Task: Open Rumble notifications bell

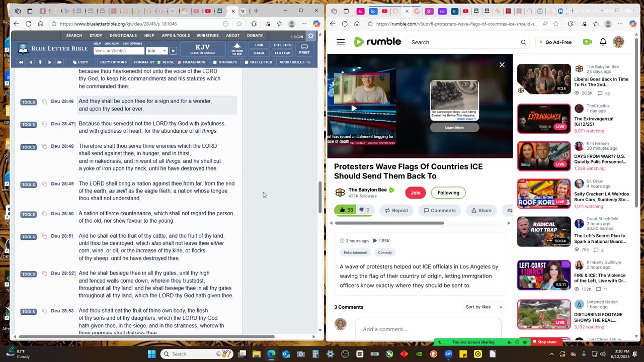Action: coord(603,42)
